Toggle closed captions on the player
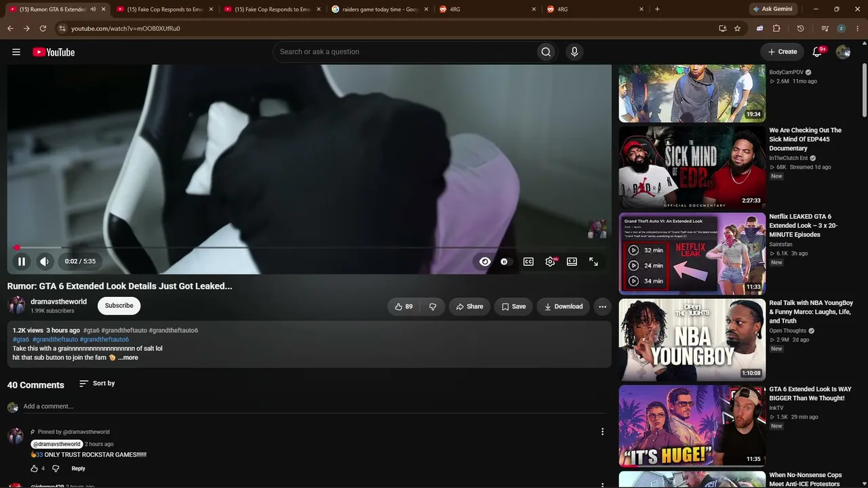868x488 pixels. tap(528, 262)
